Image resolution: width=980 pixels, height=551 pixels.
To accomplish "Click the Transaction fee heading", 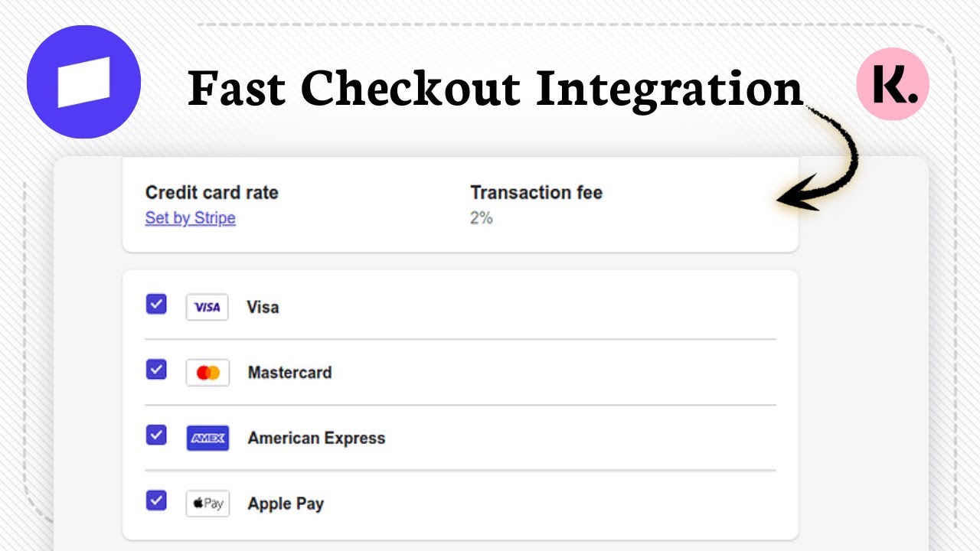I will pyautogui.click(x=537, y=193).
